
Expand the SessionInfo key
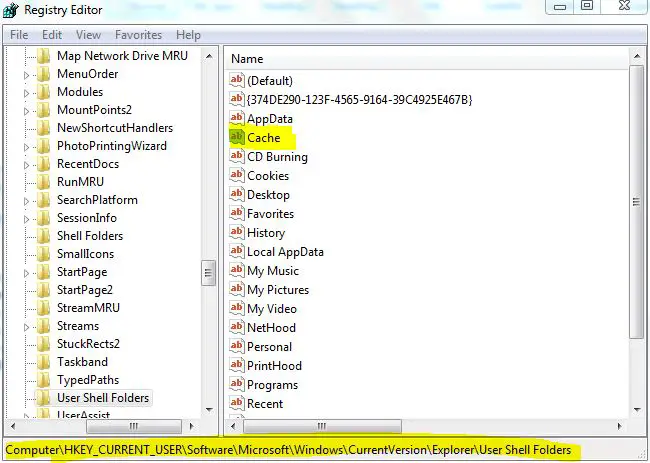[x=27, y=219]
